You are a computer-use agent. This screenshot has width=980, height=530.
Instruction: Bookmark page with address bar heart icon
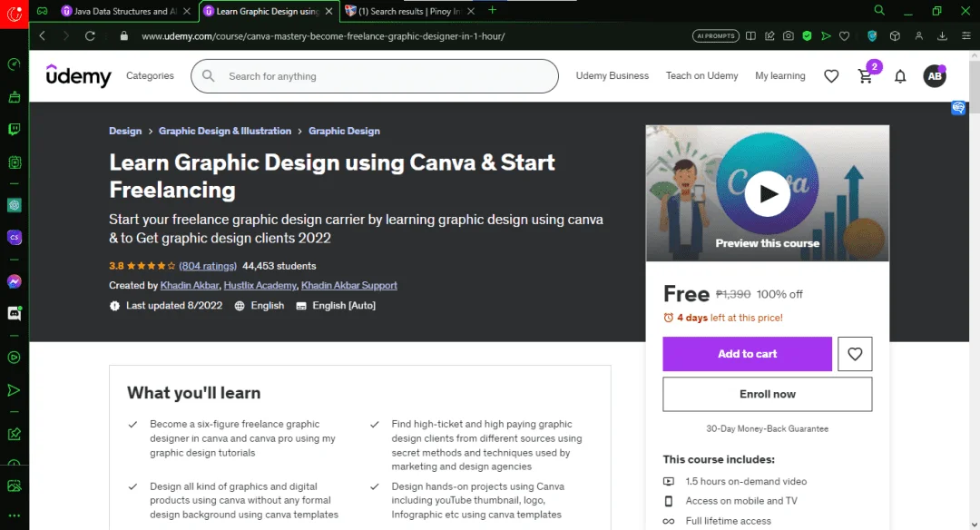tap(845, 36)
